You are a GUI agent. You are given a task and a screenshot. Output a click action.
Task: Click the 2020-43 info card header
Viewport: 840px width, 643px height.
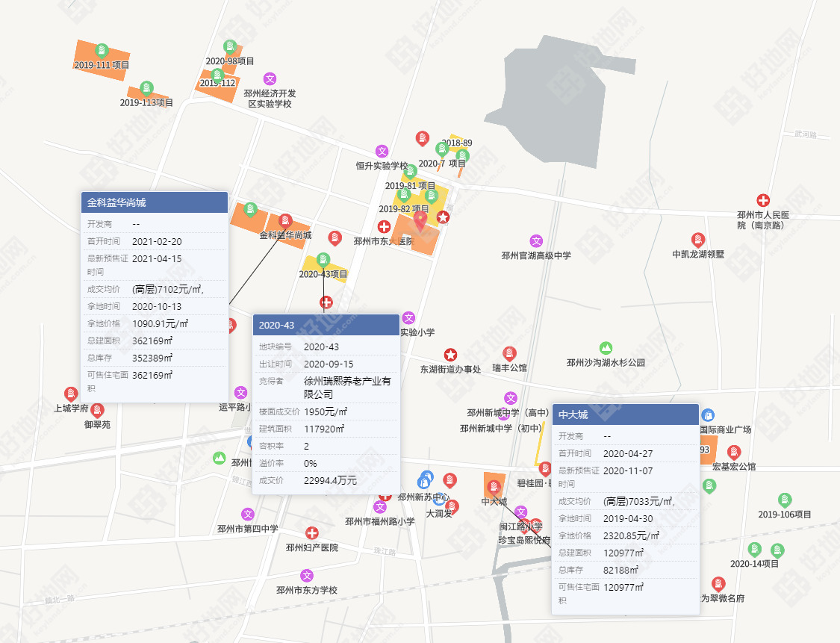tap(326, 326)
